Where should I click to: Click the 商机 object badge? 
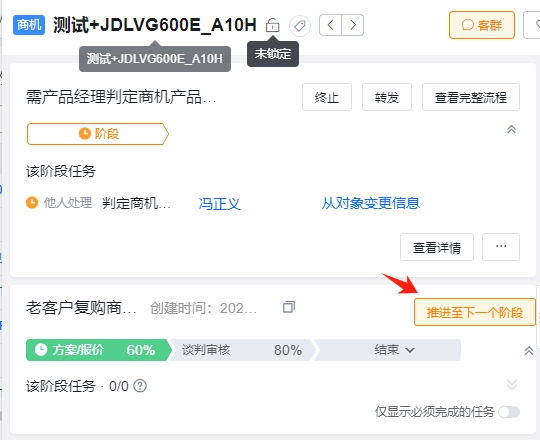pyautogui.click(x=29, y=25)
